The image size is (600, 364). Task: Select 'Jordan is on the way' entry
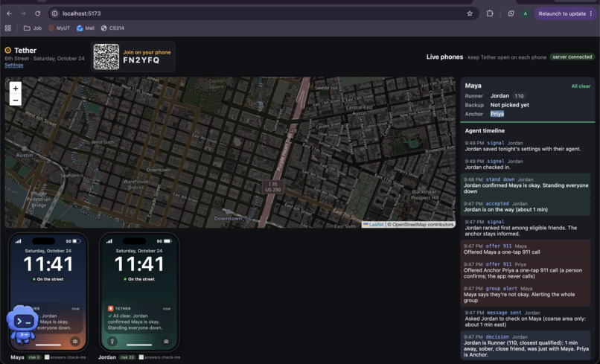pos(526,207)
